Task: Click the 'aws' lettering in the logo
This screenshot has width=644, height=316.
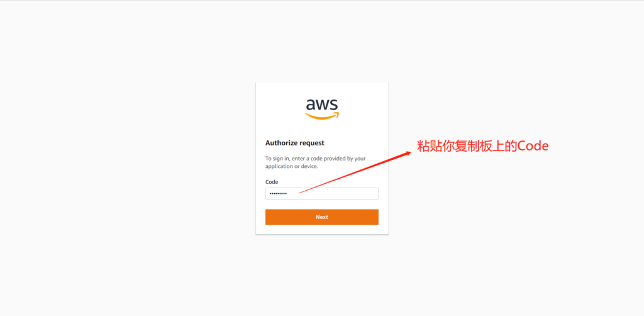Action: click(x=322, y=104)
